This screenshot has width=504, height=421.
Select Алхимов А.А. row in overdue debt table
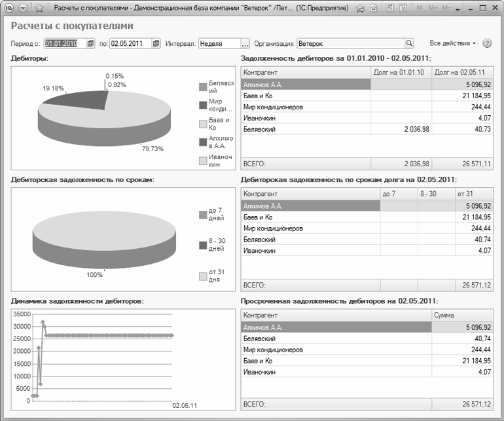[367, 327]
